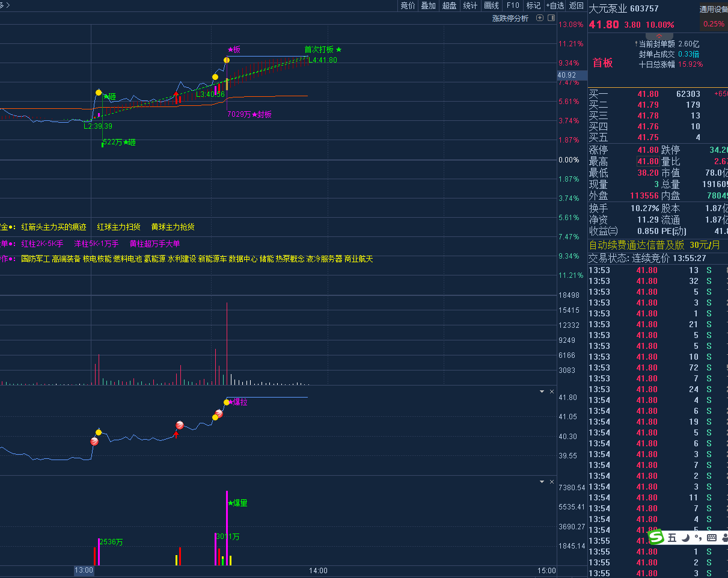Open Sogou soft keyboard icon
Viewport: 728px width, 578px height.
tap(712, 538)
